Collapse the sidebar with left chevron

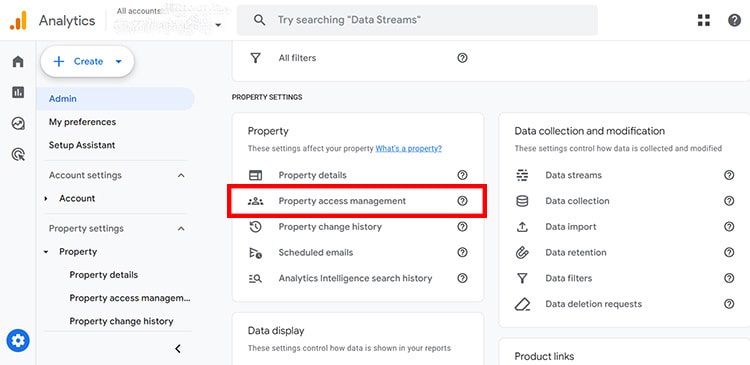pos(178,349)
